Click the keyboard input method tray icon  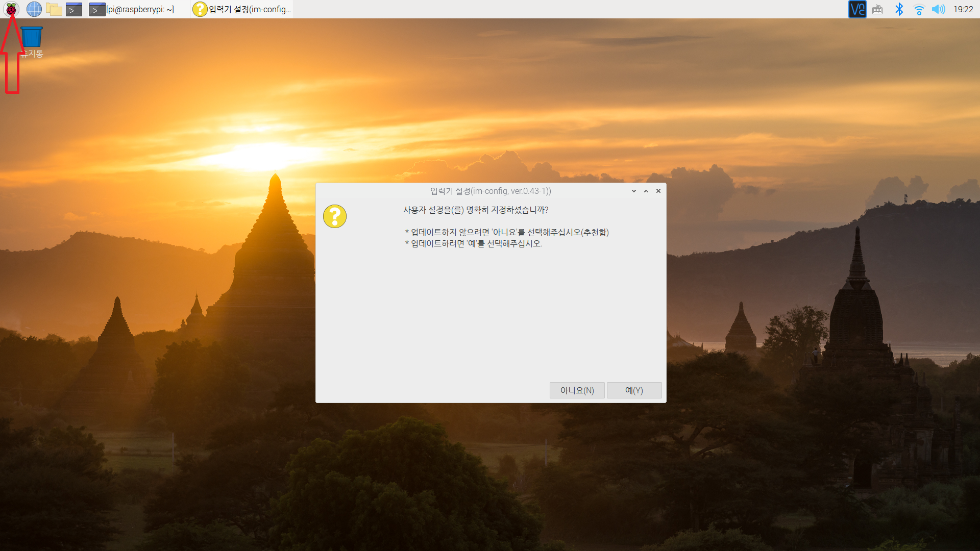click(x=877, y=9)
